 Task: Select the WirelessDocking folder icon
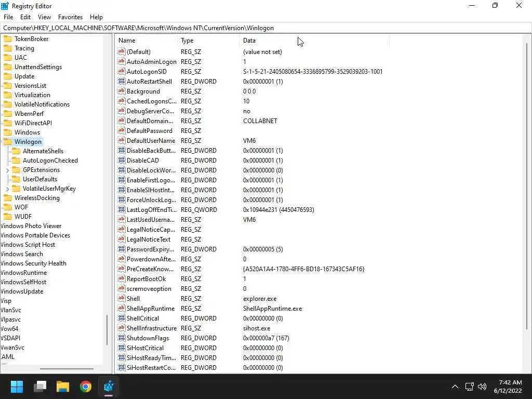point(8,198)
